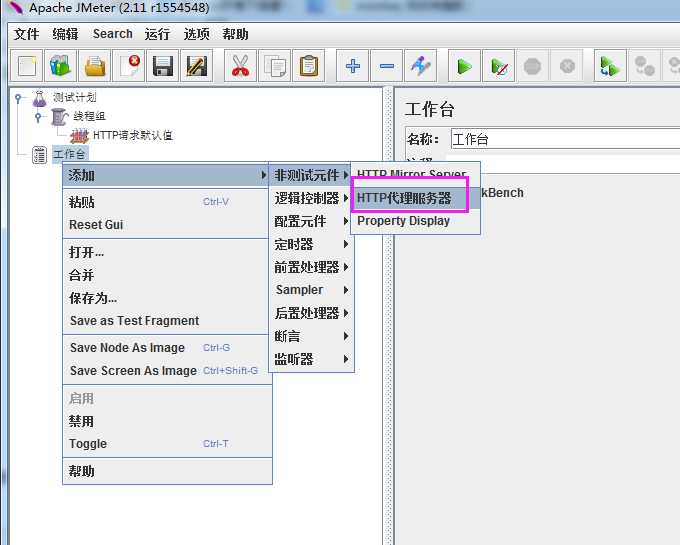
Task: Choose HTTP Mirror Server item
Action: click(415, 175)
